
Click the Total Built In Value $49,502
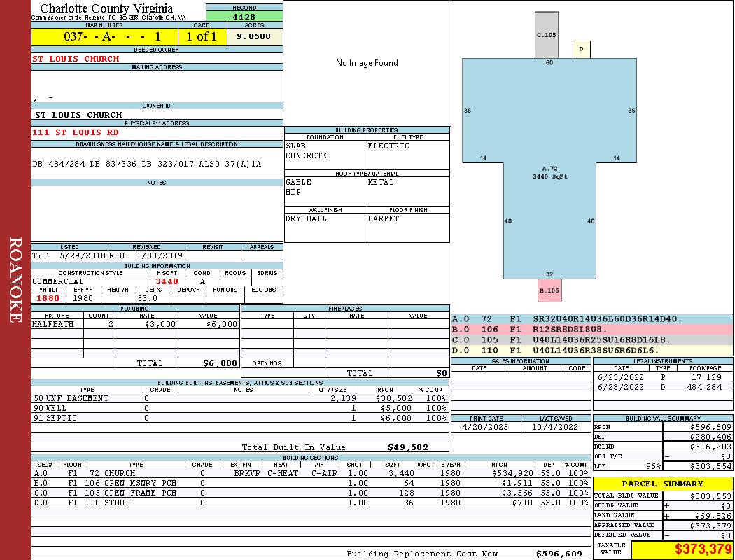(408, 447)
